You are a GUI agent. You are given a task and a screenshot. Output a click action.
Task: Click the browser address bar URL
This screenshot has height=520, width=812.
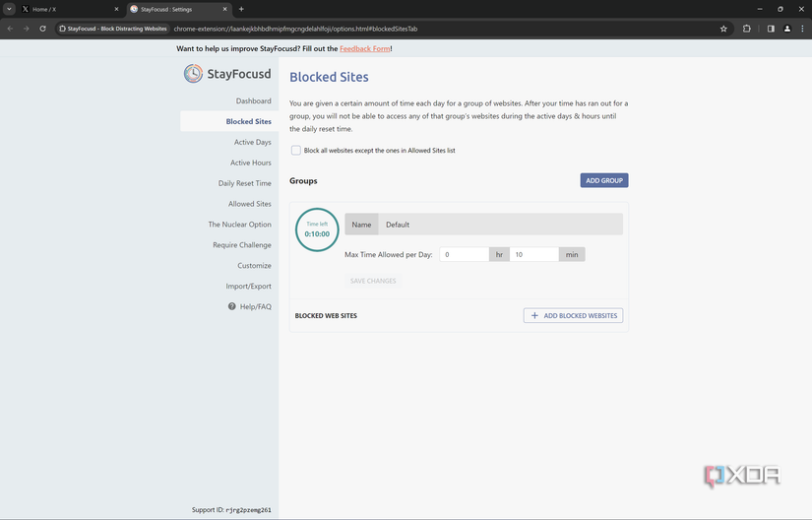(x=295, y=29)
